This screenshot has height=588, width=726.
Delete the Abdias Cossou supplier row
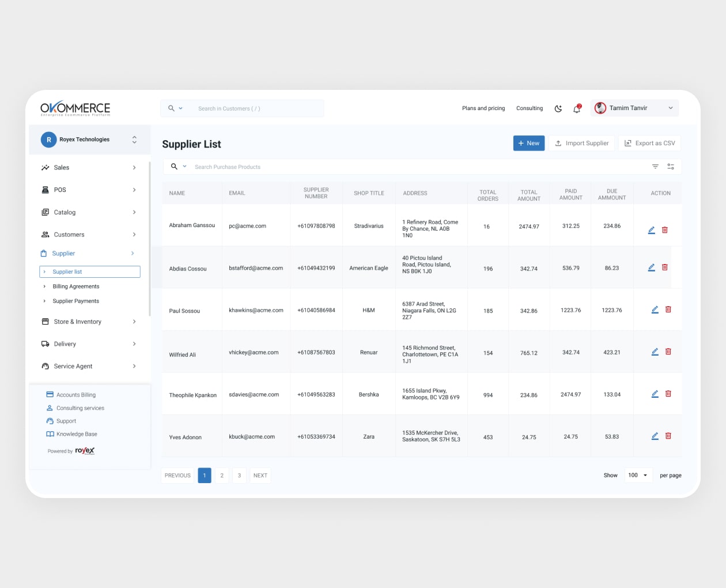664,267
